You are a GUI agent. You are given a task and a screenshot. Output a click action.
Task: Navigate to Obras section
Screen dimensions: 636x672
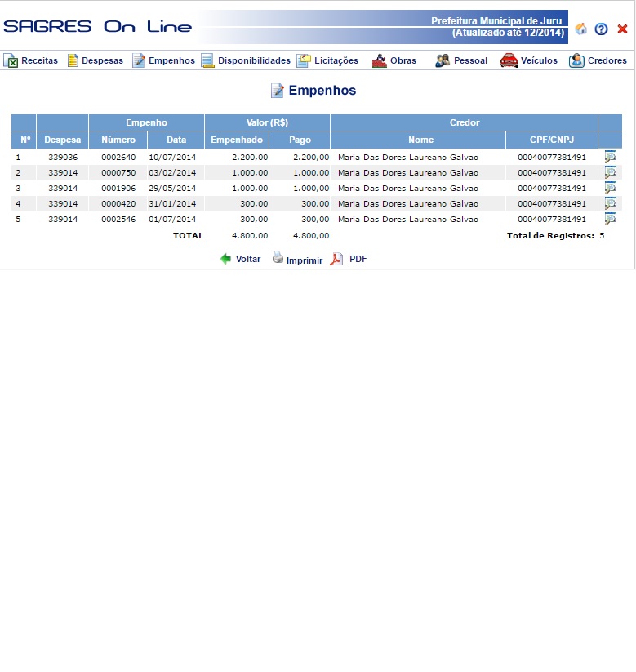coord(394,60)
